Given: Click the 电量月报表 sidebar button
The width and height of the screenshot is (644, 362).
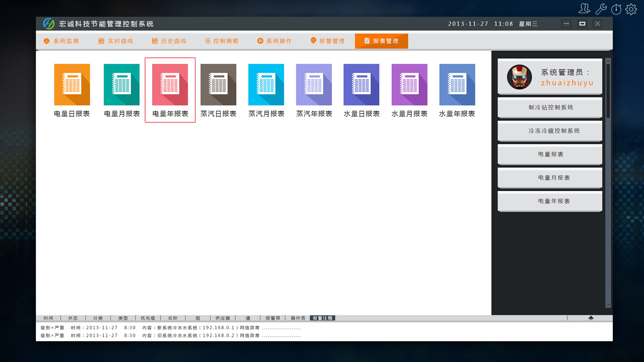Looking at the screenshot, I should pyautogui.click(x=550, y=178).
